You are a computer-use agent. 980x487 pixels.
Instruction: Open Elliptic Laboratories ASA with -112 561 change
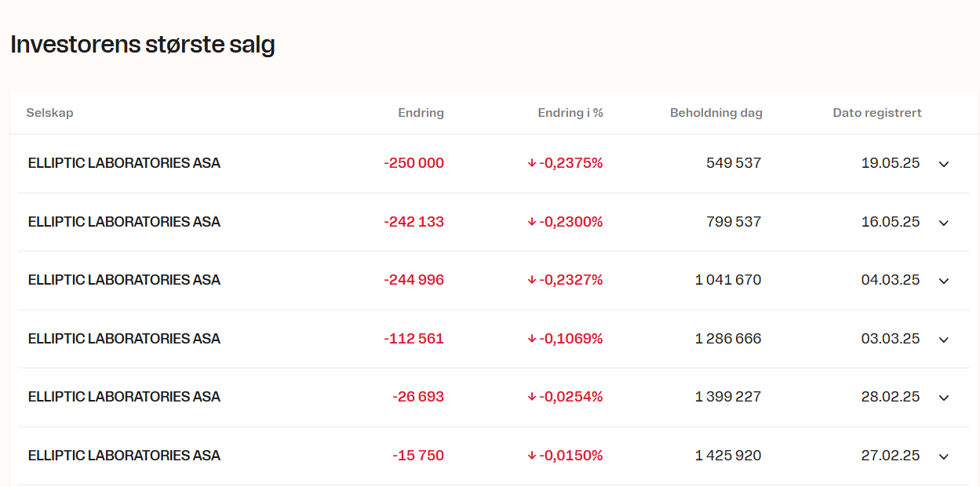point(124,339)
